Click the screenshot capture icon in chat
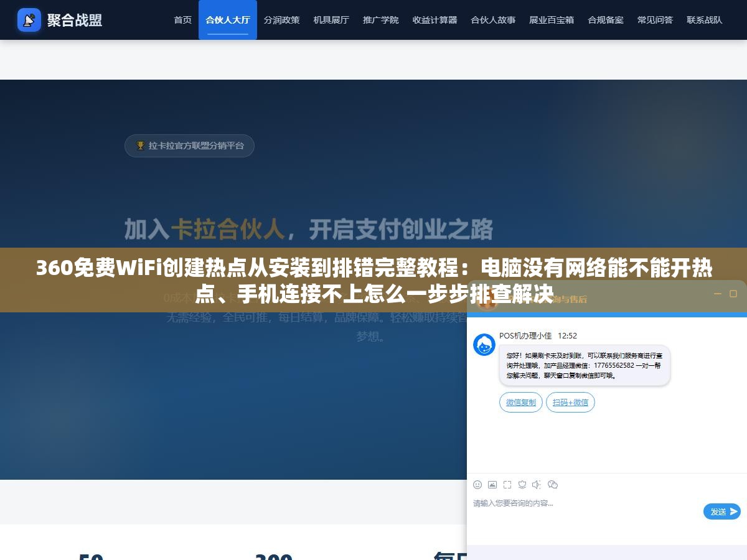Screen dimensions: 747x560 click(507, 485)
